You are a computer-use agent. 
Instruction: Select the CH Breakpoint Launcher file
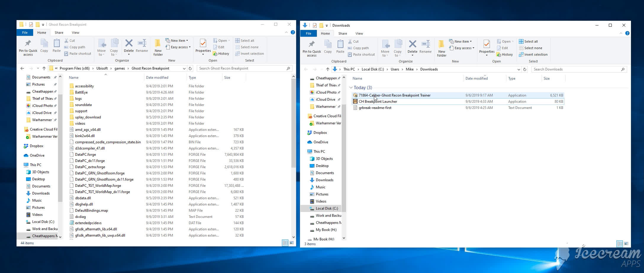(x=378, y=102)
